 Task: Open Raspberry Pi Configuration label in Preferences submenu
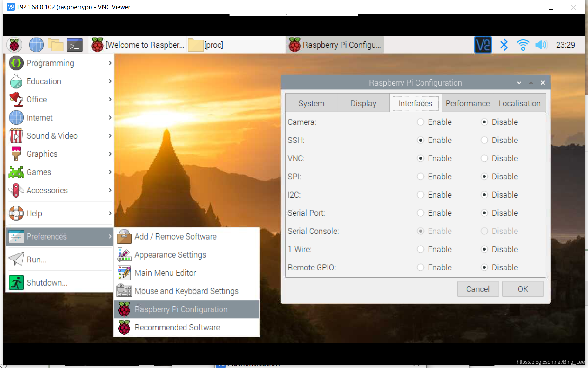pyautogui.click(x=181, y=309)
